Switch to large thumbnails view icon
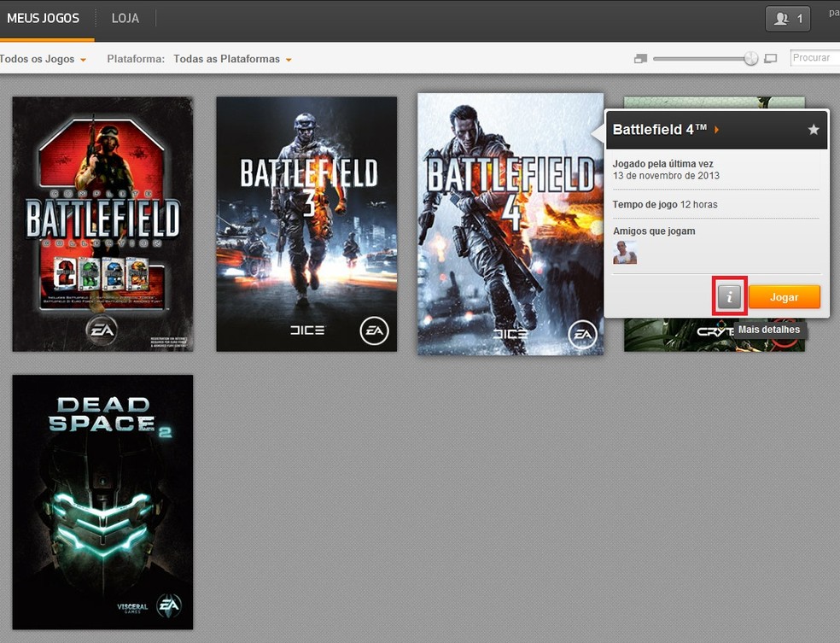The height and width of the screenshot is (643, 840). pos(770,58)
